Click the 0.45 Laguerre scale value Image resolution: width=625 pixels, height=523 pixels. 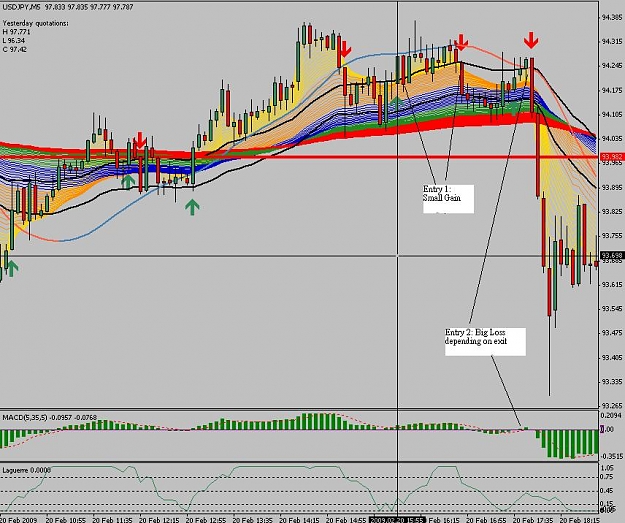pyautogui.click(x=608, y=491)
